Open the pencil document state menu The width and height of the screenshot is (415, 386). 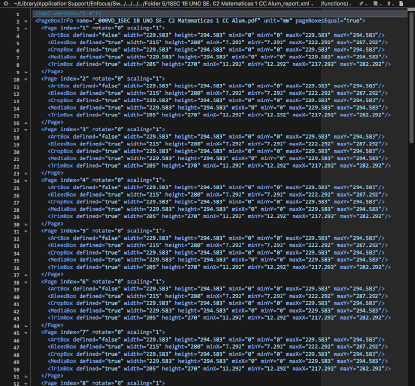[x=362, y=4]
